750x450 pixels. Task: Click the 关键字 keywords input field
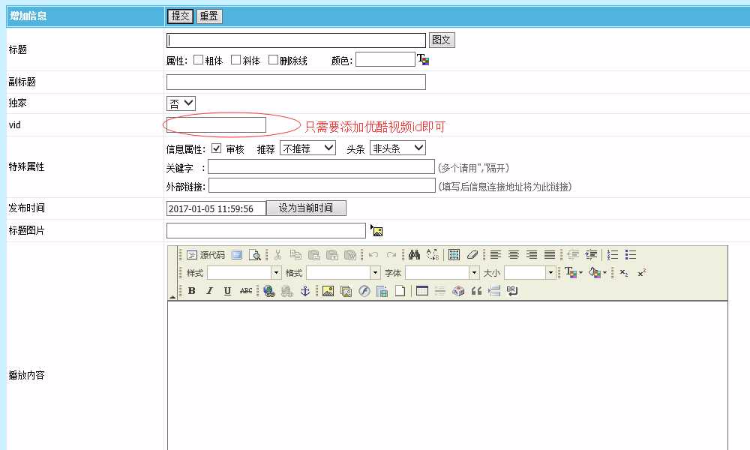coord(321,166)
